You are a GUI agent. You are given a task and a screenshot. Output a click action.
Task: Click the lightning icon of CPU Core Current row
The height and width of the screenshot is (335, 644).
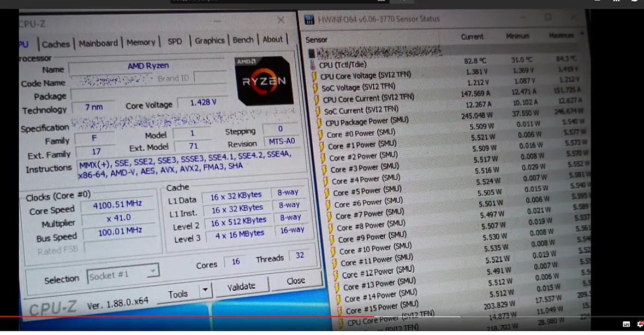pyautogui.click(x=317, y=100)
